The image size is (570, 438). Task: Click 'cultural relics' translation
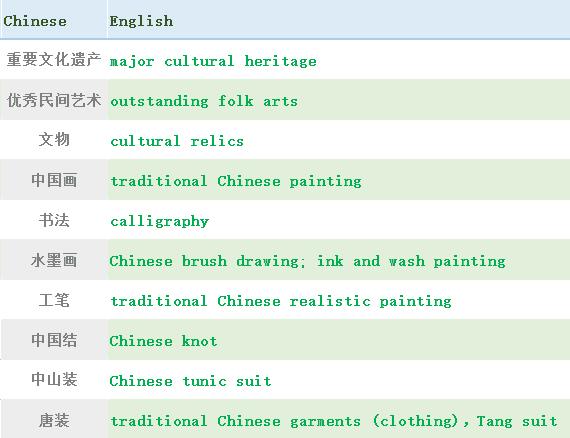tap(177, 141)
